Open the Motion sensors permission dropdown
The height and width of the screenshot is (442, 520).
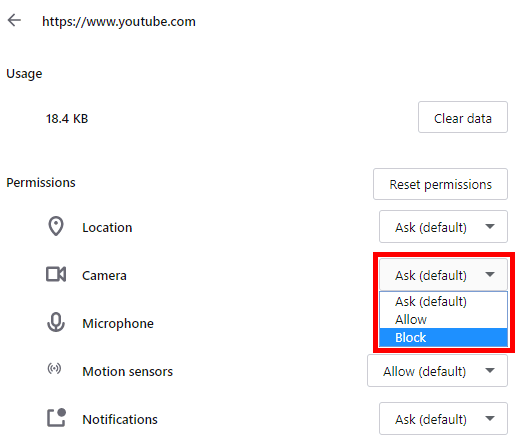point(437,371)
